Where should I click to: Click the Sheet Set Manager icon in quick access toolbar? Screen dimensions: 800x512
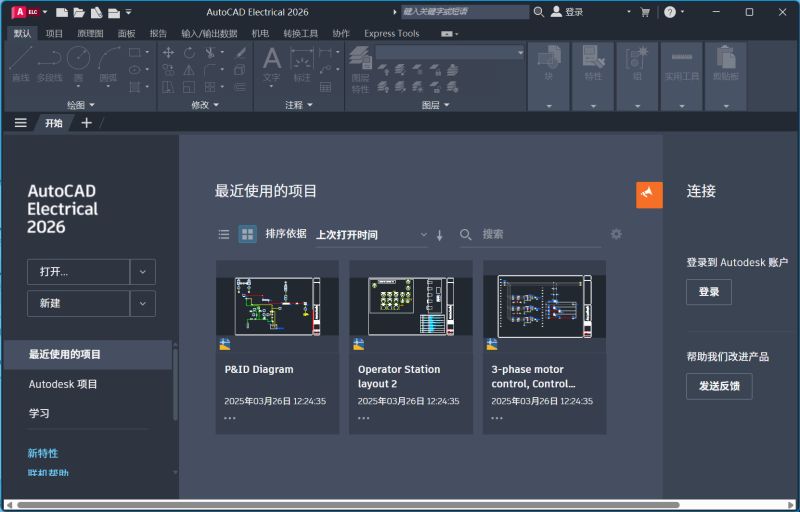113,12
